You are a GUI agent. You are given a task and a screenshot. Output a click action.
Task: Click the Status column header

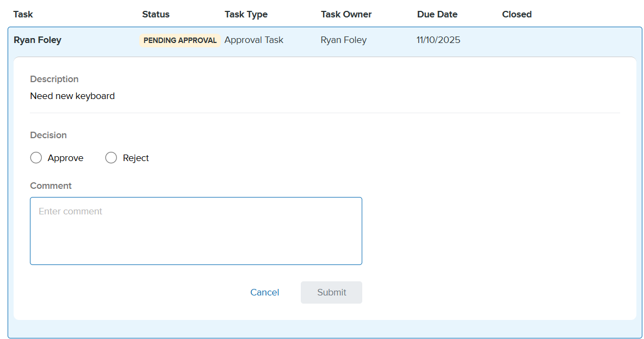coord(156,15)
